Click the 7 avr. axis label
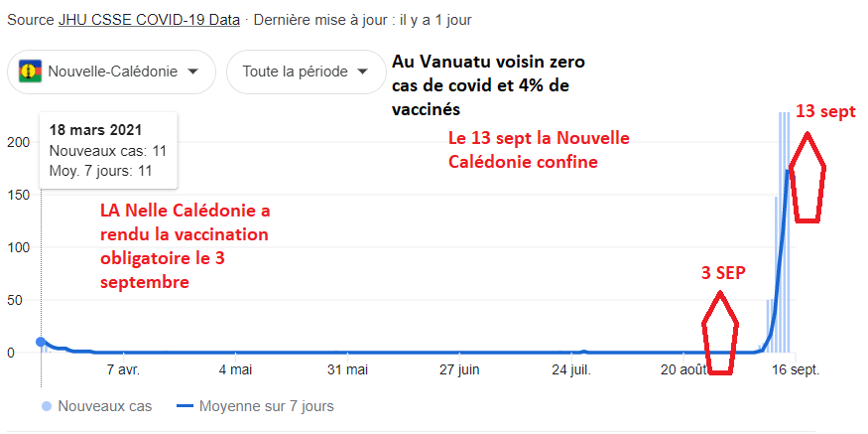This screenshot has width=868, height=434. [122, 369]
